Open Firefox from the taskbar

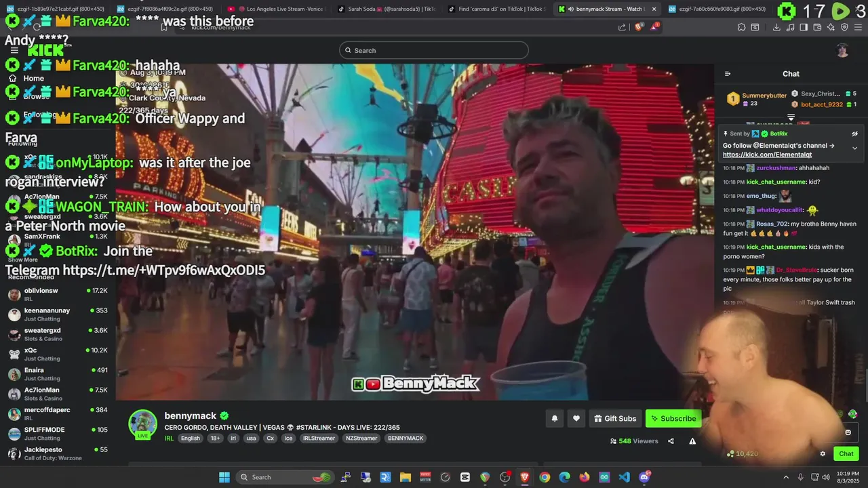click(585, 477)
